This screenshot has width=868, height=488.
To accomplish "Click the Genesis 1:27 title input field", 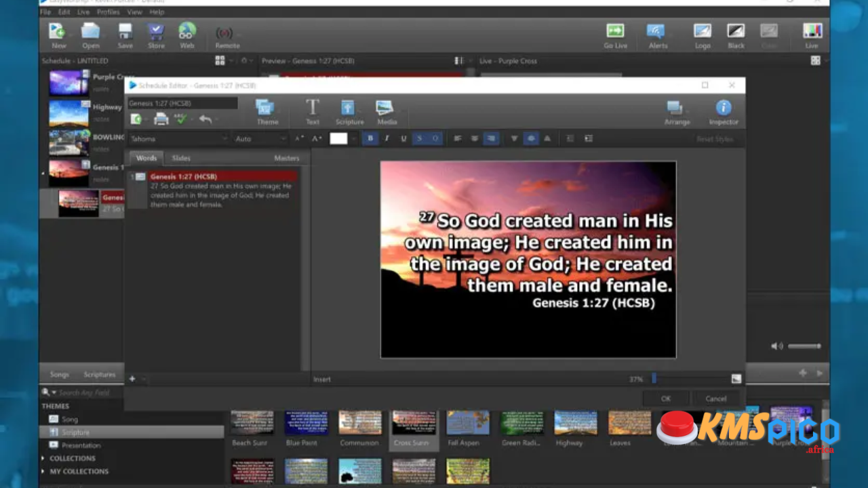I will click(x=182, y=103).
